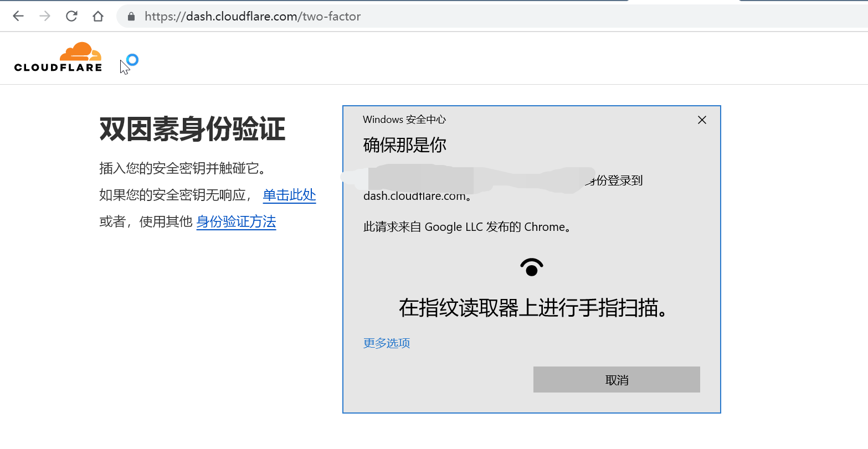Click the text 插入您的安全密钥并触碰它。
This screenshot has height=449, width=868.
tap(183, 168)
